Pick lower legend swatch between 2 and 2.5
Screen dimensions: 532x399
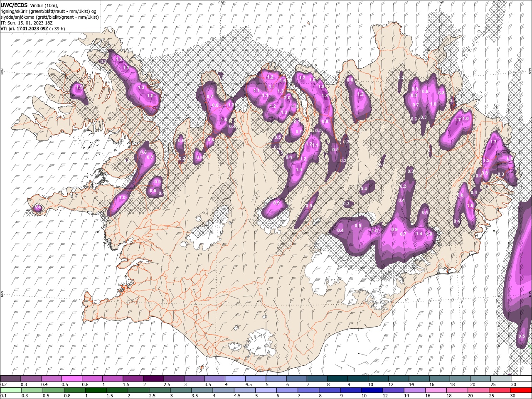138,390
